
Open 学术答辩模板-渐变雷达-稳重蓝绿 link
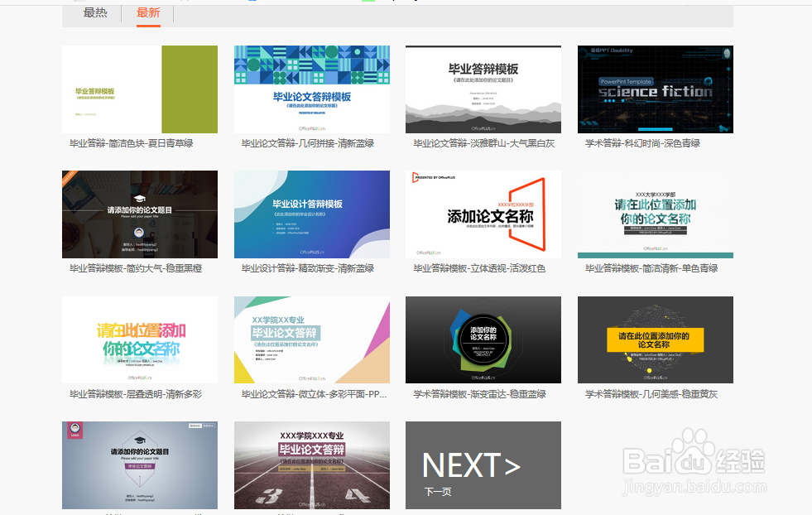point(480,393)
